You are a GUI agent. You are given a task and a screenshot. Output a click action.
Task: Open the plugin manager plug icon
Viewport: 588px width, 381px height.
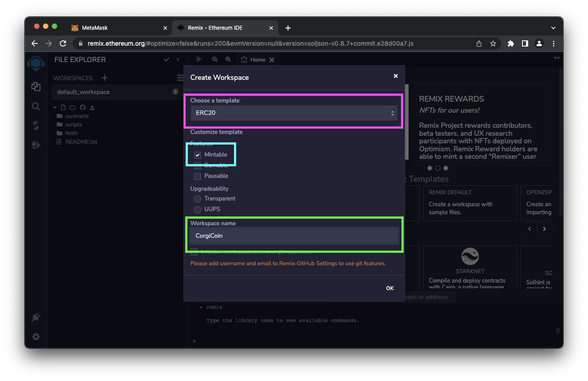[x=36, y=317]
